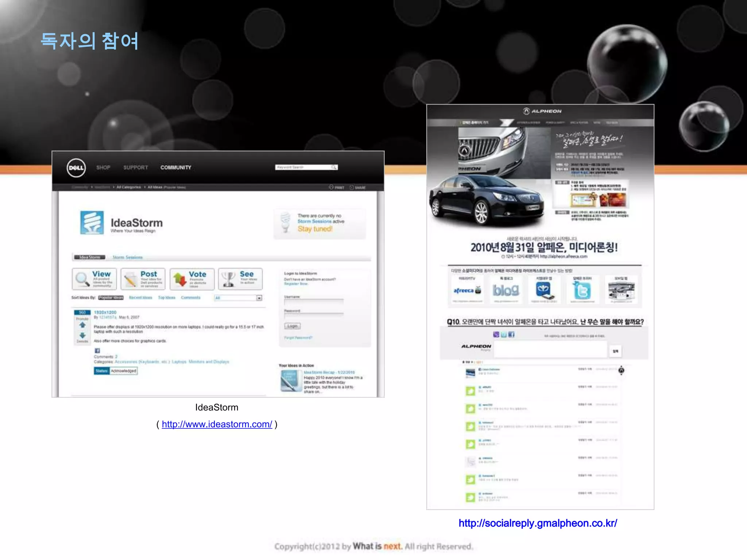Screen dimensions: 747x560
Task: Open the All categories dropdown
Action: pyautogui.click(x=238, y=298)
